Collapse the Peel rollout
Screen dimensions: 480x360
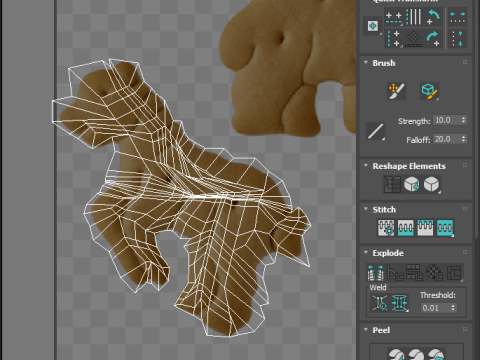coord(366,329)
